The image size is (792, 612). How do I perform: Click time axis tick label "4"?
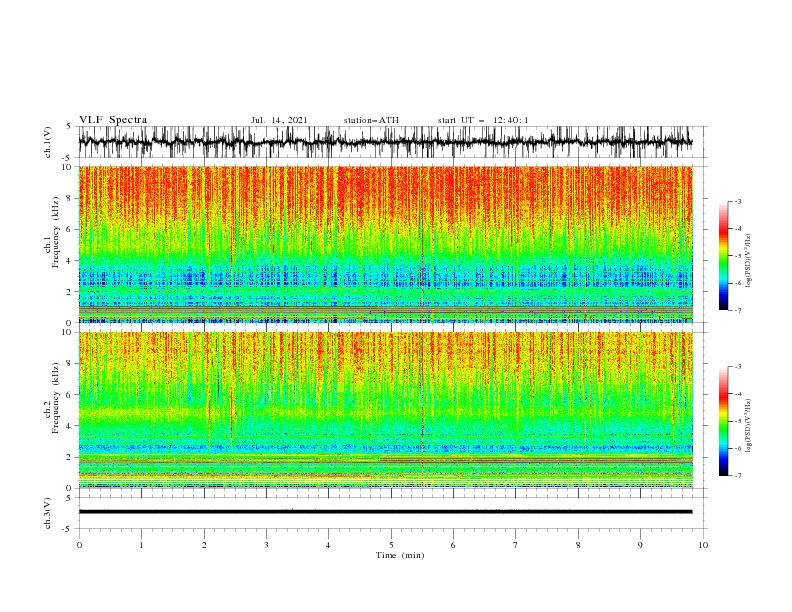pyautogui.click(x=328, y=545)
